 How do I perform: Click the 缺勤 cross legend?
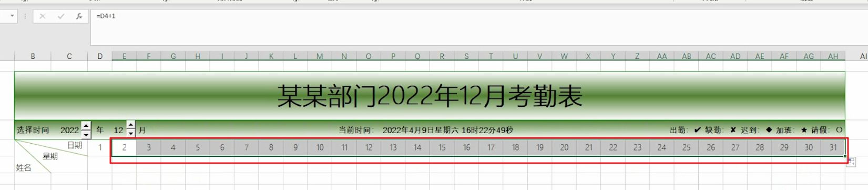[x=721, y=130]
